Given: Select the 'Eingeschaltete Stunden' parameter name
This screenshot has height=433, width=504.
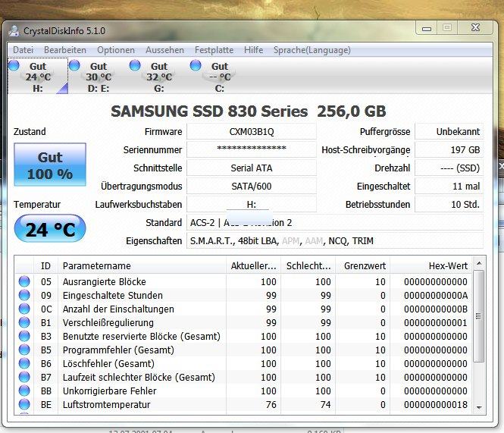Looking at the screenshot, I should pos(112,295).
